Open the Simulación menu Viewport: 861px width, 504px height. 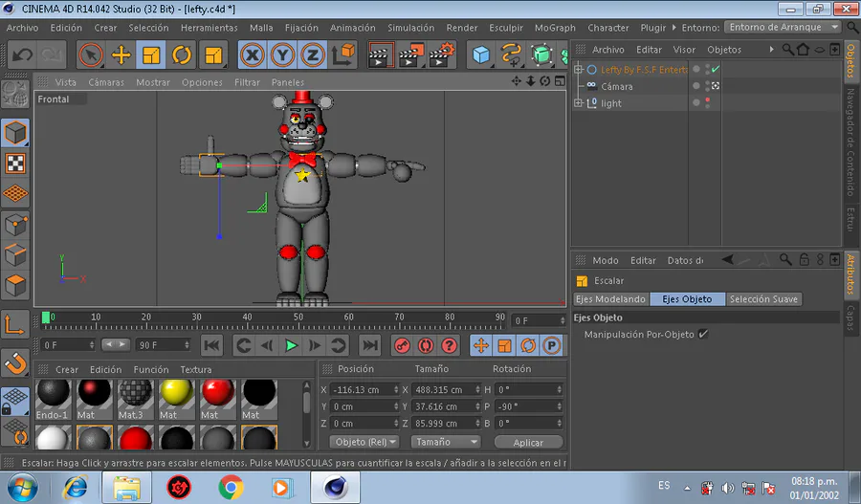coord(410,28)
